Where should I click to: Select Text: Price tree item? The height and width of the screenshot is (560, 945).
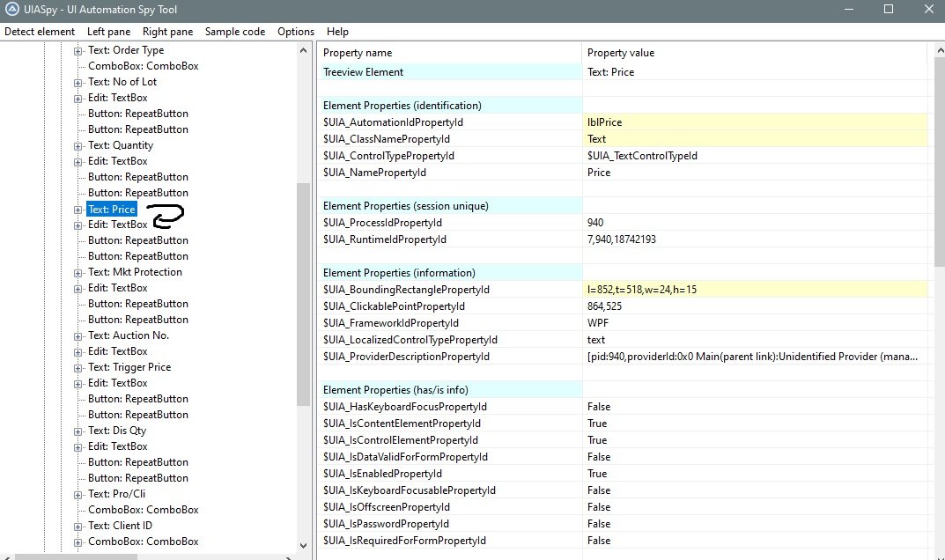112,210
